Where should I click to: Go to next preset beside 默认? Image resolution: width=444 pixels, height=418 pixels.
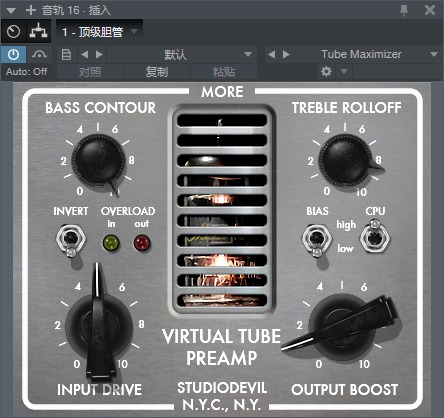pyautogui.click(x=99, y=54)
